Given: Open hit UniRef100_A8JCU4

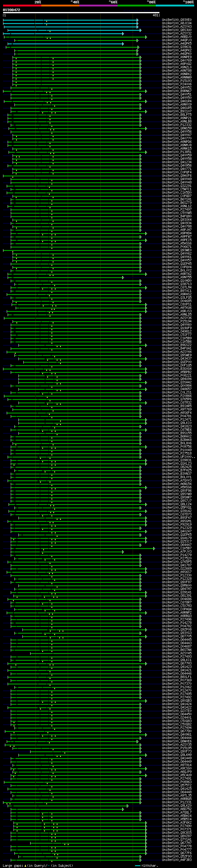Looking at the screenshot, I should pyautogui.click(x=177, y=23).
